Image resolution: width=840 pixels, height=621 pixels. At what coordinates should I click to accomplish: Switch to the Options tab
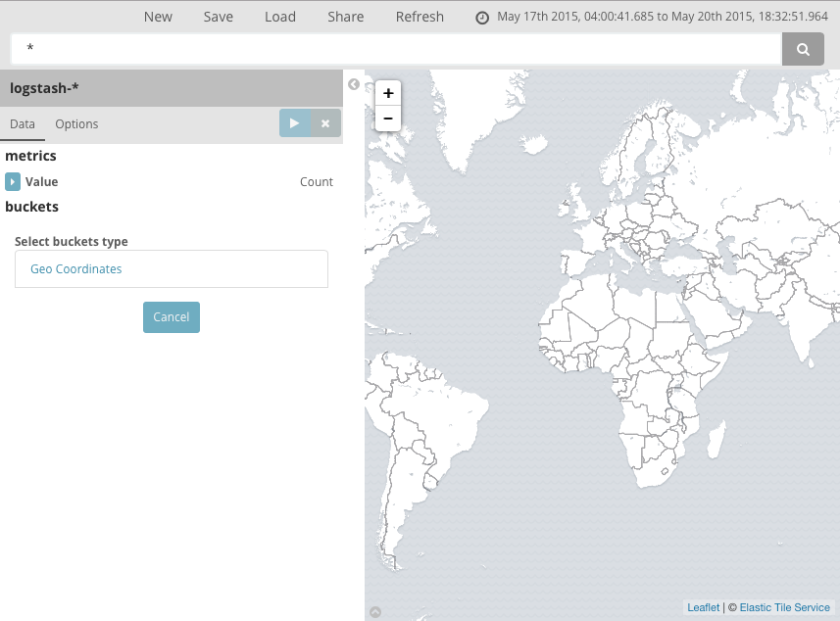(x=78, y=123)
